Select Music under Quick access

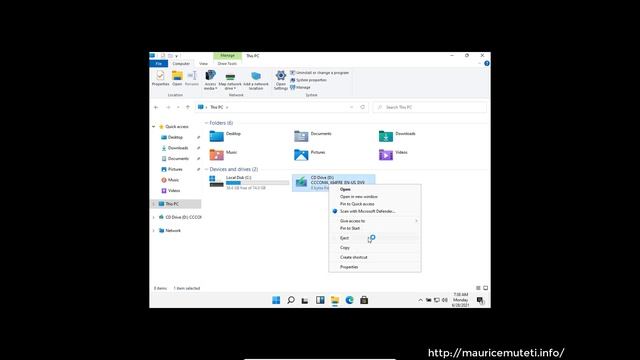[x=173, y=180]
